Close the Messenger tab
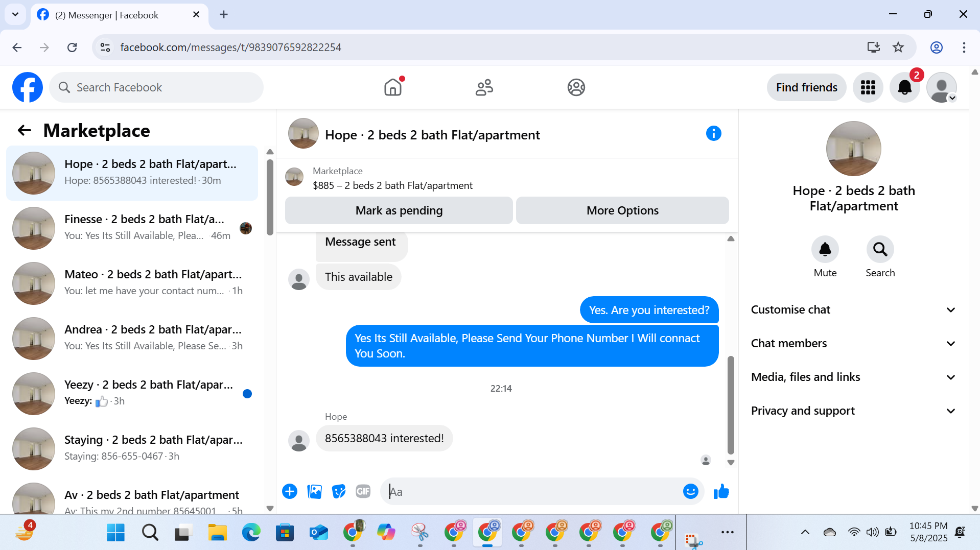This screenshot has height=550, width=980. (196, 15)
